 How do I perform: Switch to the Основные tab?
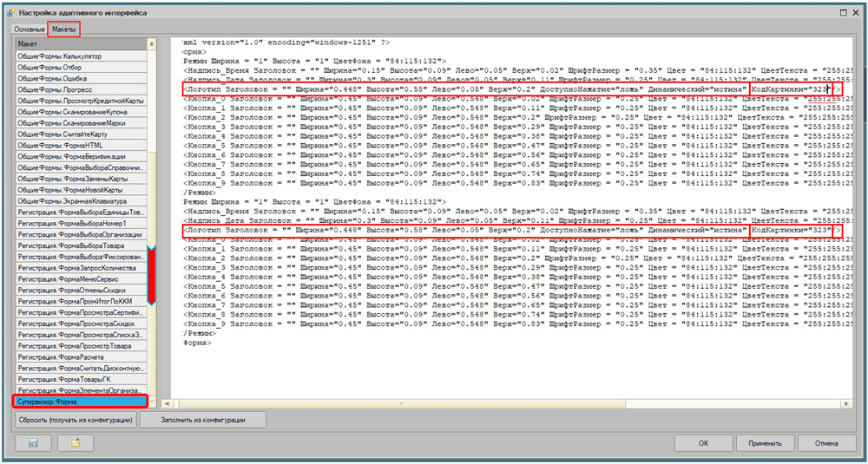click(28, 29)
